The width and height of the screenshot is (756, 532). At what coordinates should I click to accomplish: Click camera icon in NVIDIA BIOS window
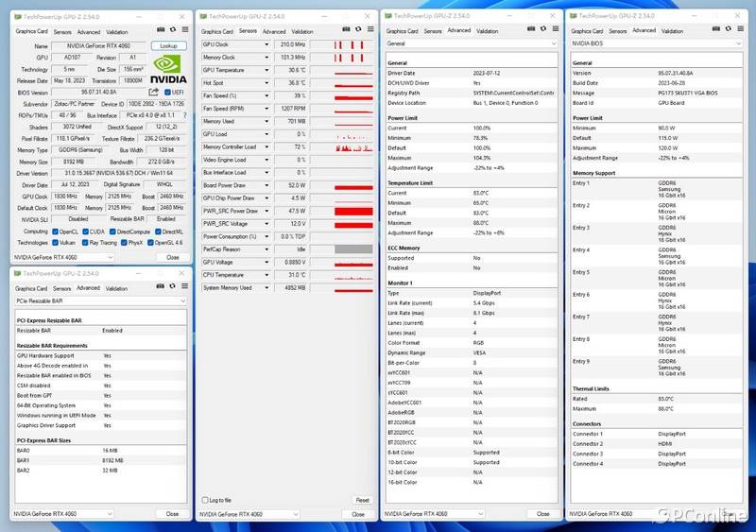[716, 29]
